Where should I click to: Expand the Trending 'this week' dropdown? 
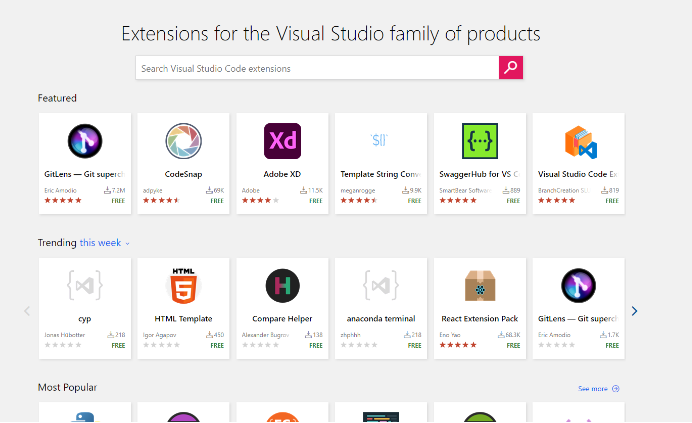click(105, 243)
